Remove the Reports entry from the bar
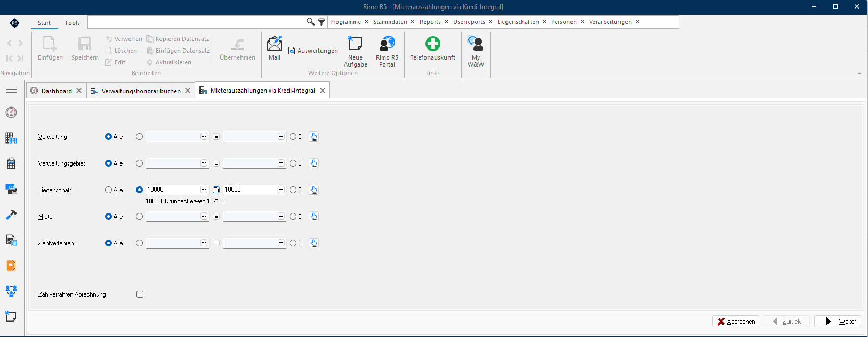The image size is (868, 337). (x=446, y=22)
